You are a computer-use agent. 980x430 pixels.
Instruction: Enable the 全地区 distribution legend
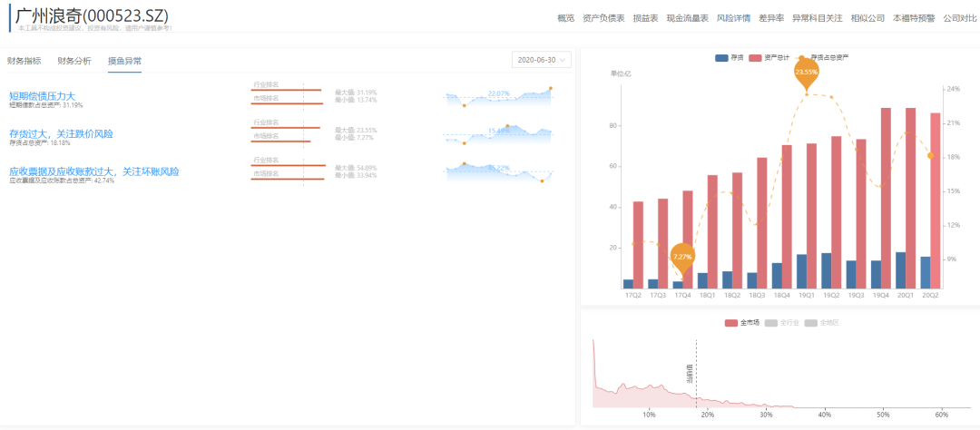coord(821,323)
